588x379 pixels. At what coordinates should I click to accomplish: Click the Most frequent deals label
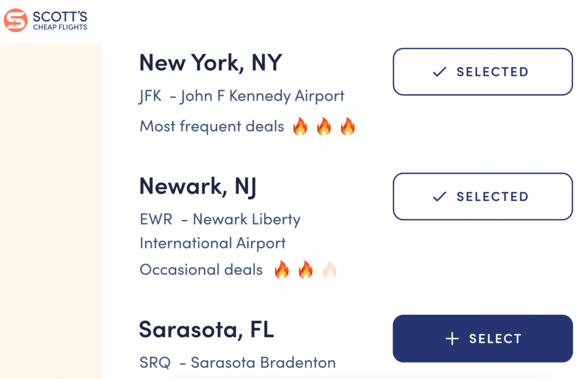click(x=212, y=126)
